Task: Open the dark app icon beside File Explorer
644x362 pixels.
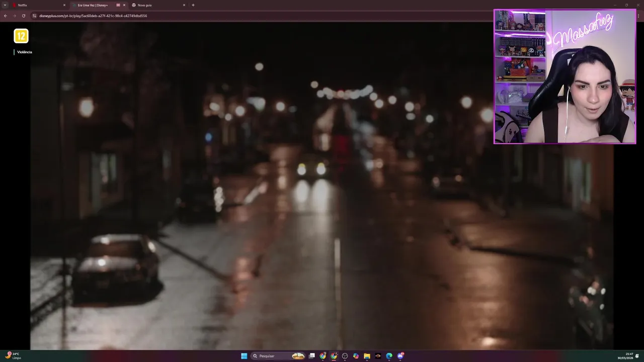Action: point(378,356)
